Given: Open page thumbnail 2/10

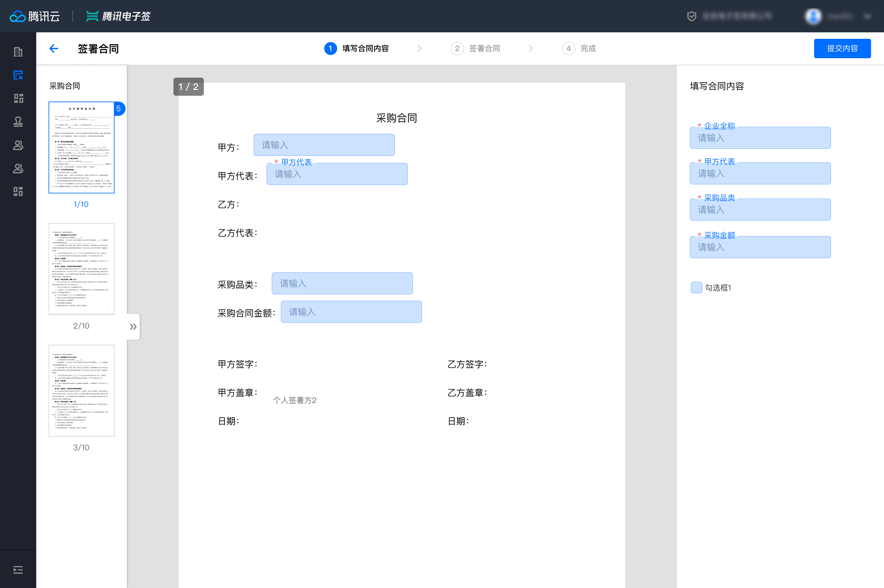Looking at the screenshot, I should pyautogui.click(x=82, y=269).
